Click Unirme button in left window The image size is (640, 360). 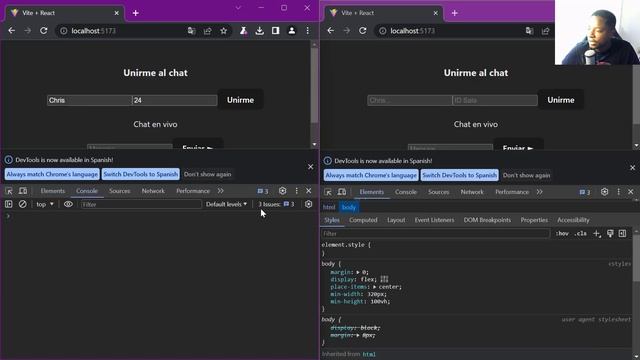pyautogui.click(x=240, y=100)
